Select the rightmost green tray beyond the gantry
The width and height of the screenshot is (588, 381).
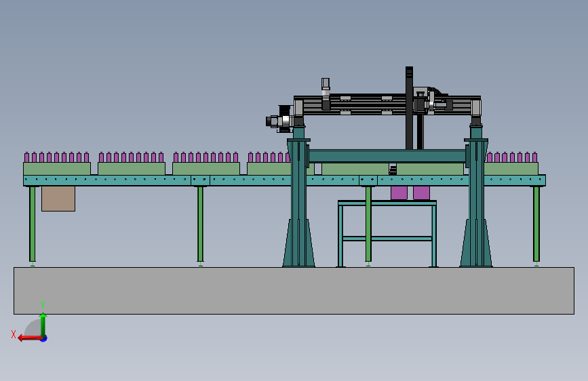point(511,168)
